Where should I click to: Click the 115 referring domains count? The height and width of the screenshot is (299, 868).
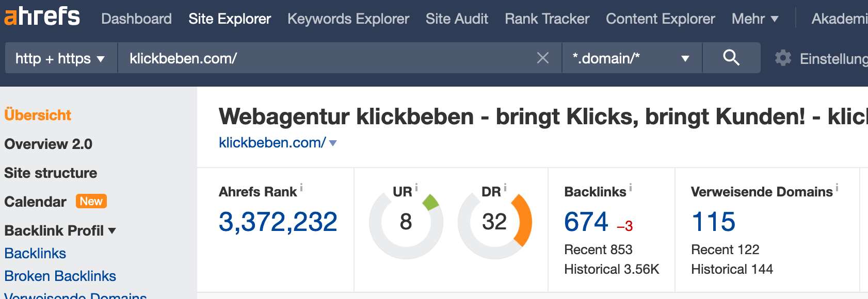click(713, 222)
